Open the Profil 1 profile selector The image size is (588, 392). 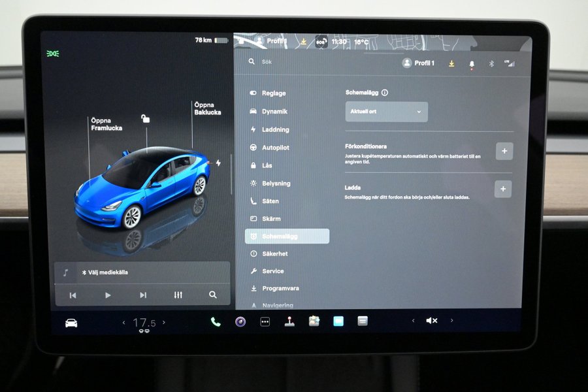tap(419, 63)
